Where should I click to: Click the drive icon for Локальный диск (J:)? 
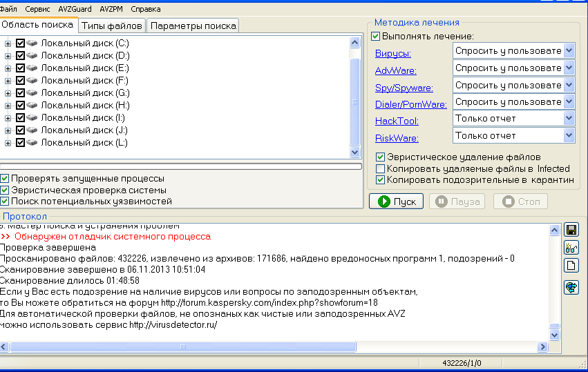[x=32, y=130]
